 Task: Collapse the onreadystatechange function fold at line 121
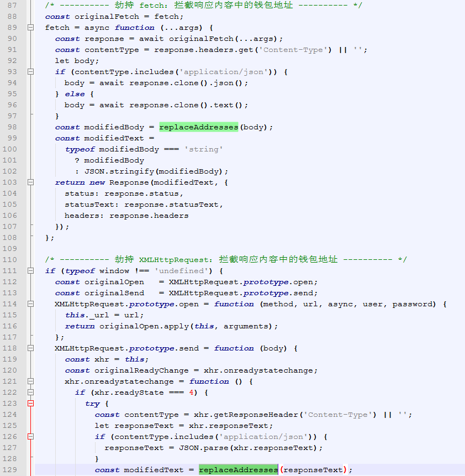coord(30,381)
